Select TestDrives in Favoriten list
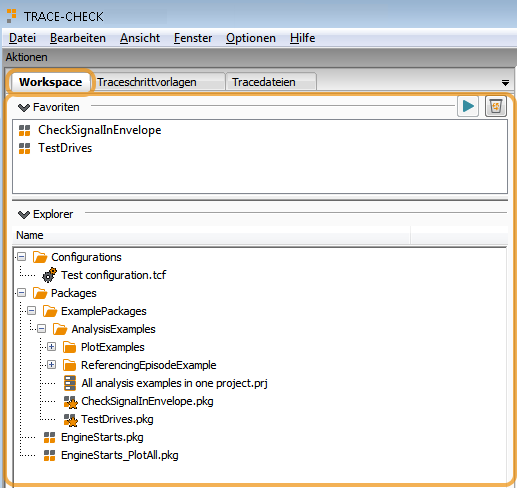The height and width of the screenshot is (488, 517). tap(65, 148)
